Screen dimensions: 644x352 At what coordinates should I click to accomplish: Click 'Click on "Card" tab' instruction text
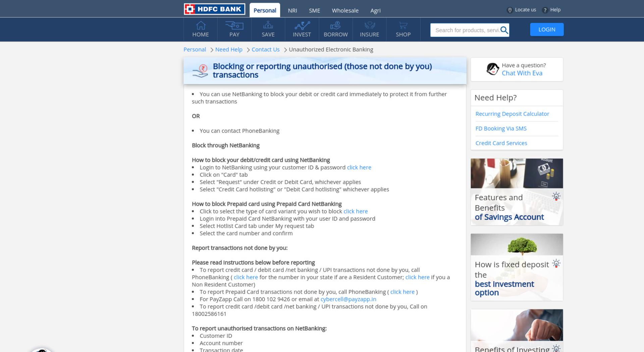pyautogui.click(x=224, y=175)
